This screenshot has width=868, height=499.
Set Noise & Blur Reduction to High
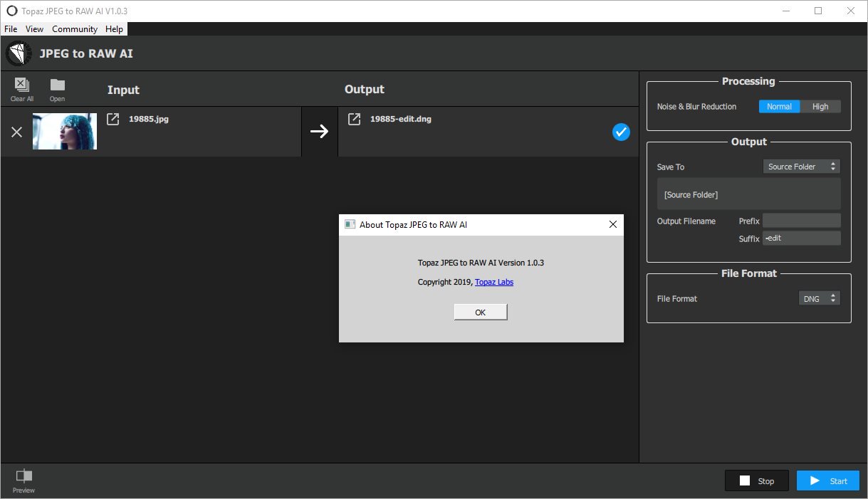click(x=820, y=106)
